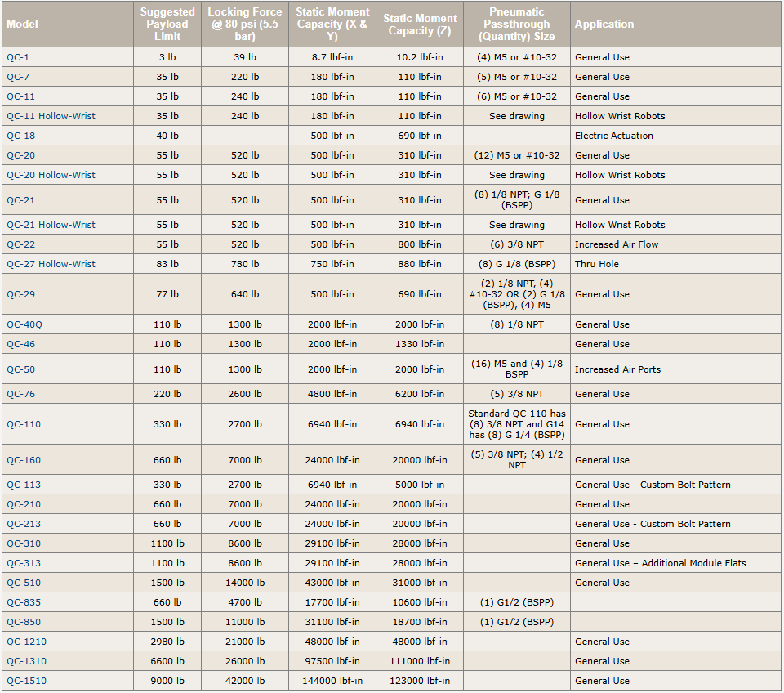Viewport: 784px width, 693px height.
Task: Open the QC-18 model page
Action: coord(21,136)
